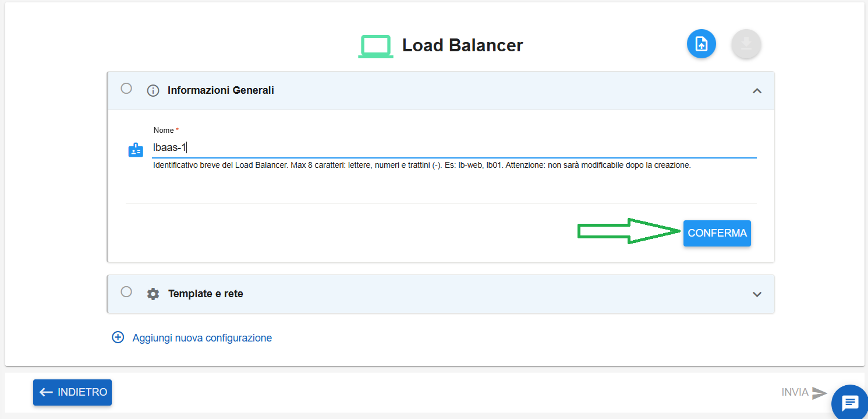Click the info icon beside Informazioni Generali
This screenshot has height=419, width=868.
[153, 91]
